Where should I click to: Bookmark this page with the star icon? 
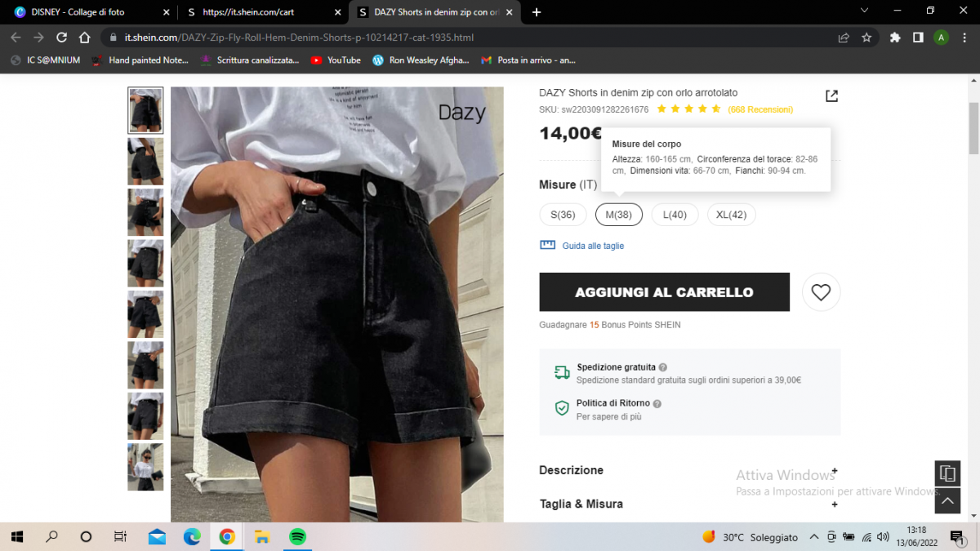pyautogui.click(x=866, y=38)
